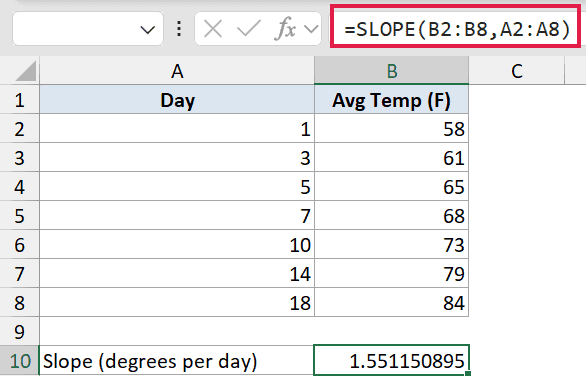
Task: Select column B header
Action: click(x=391, y=71)
